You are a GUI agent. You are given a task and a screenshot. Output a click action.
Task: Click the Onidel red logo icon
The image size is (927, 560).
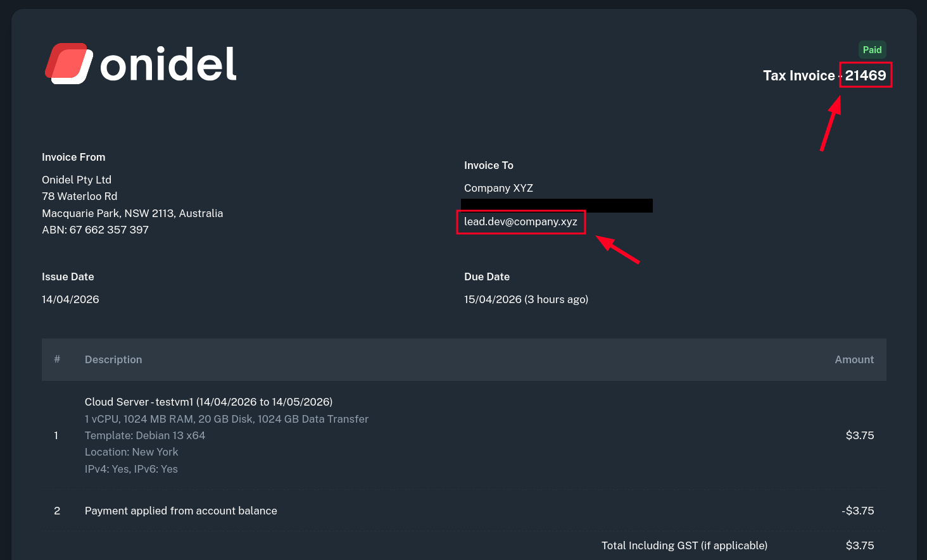point(68,63)
